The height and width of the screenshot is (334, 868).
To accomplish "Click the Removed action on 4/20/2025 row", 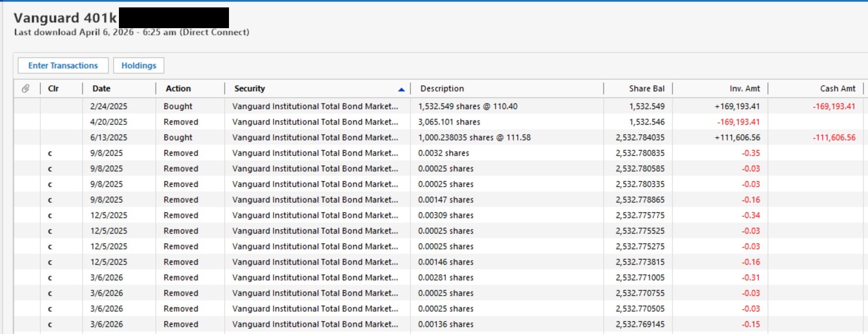I will tap(181, 122).
